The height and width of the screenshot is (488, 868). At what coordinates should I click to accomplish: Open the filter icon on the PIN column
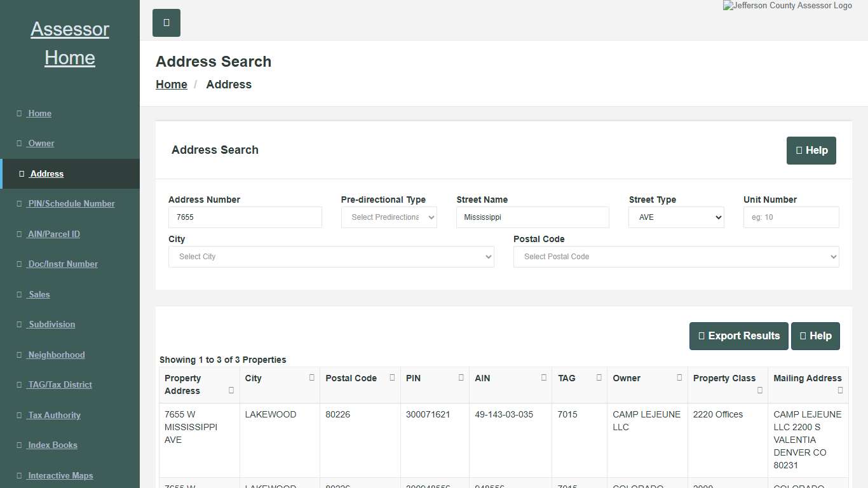tap(461, 377)
